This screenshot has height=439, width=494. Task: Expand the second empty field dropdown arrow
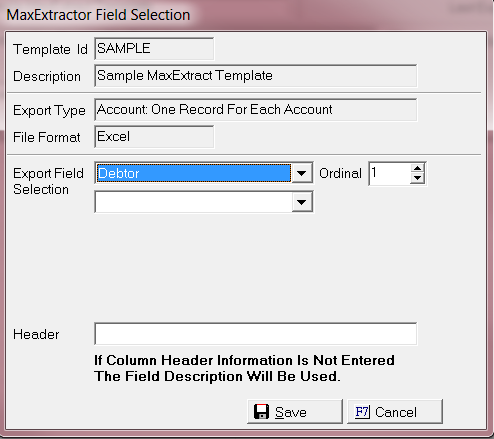tap(302, 202)
